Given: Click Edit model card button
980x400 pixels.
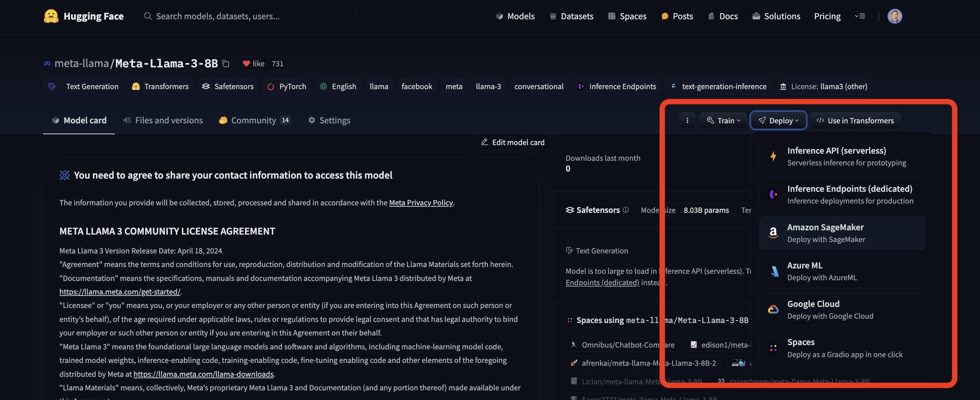Looking at the screenshot, I should click(512, 142).
